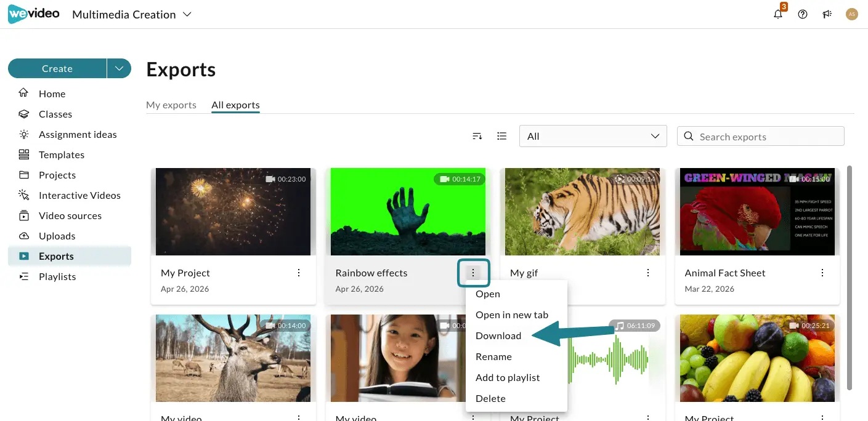
Task: Click the Home sidebar icon
Action: 24,94
